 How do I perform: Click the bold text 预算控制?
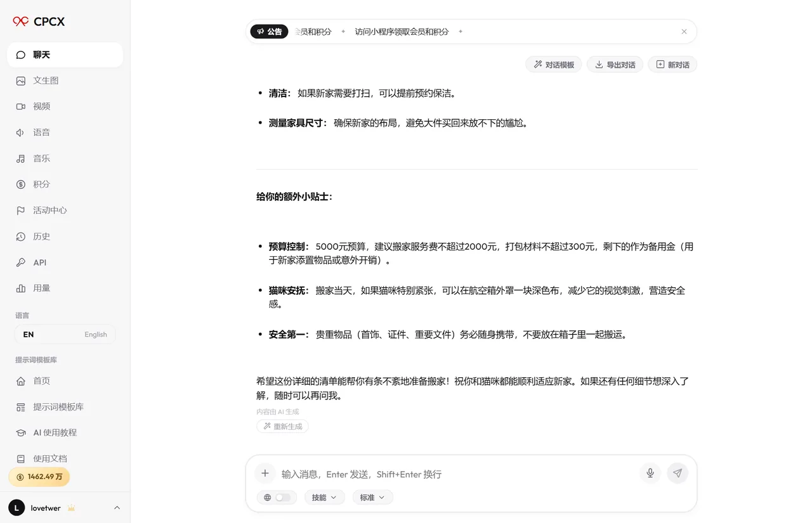(289, 247)
